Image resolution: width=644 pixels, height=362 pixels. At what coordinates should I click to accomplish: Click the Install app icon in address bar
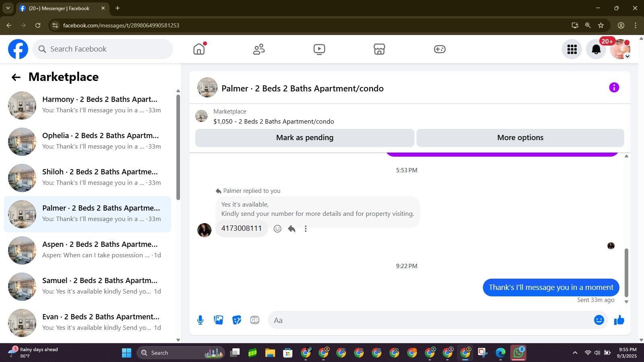[x=575, y=25]
